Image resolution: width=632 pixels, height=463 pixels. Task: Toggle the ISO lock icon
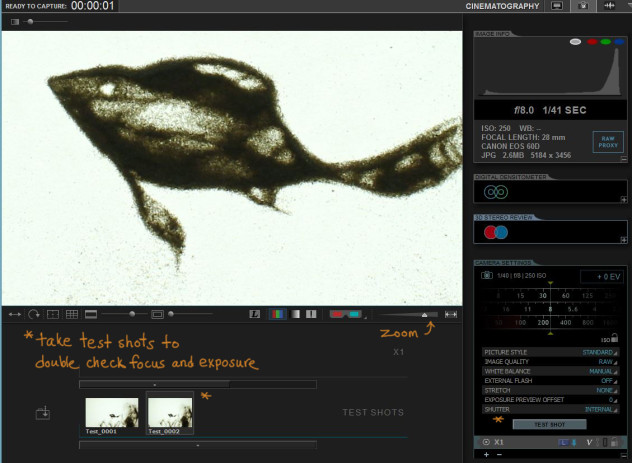pyautogui.click(x=614, y=339)
